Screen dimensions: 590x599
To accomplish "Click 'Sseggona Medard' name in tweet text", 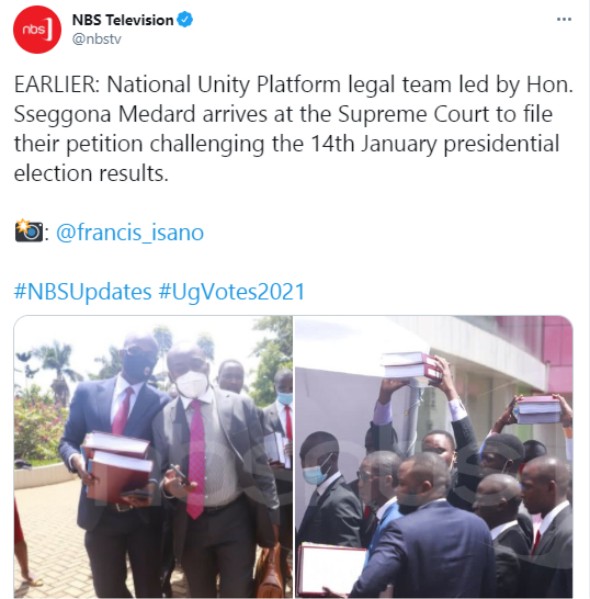I will [x=105, y=114].
